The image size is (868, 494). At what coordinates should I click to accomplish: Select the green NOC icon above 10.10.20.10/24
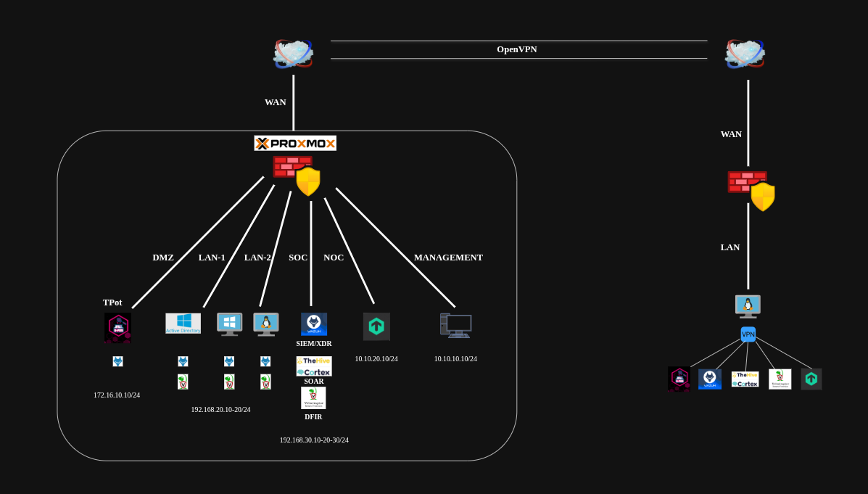pyautogui.click(x=376, y=326)
